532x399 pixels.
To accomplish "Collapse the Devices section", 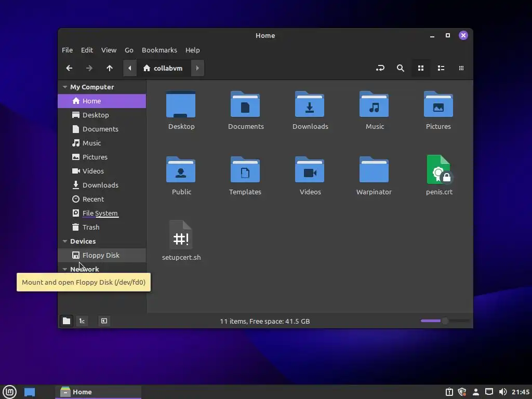I will click(x=65, y=241).
